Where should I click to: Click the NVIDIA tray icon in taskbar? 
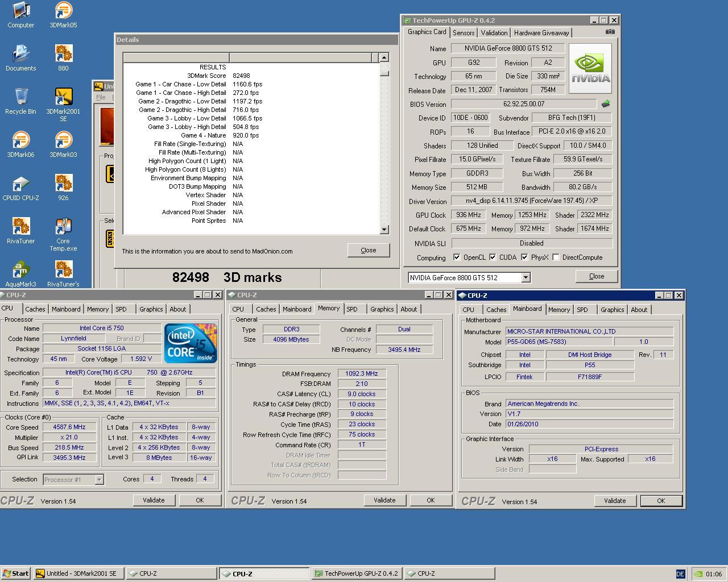[x=698, y=573]
